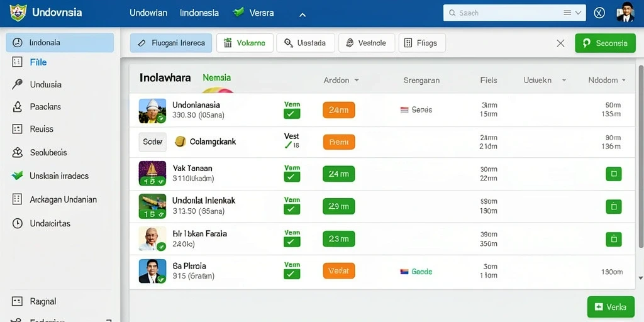Click the Undusia sidebar icon
The height and width of the screenshot is (322, 644).
17,85
